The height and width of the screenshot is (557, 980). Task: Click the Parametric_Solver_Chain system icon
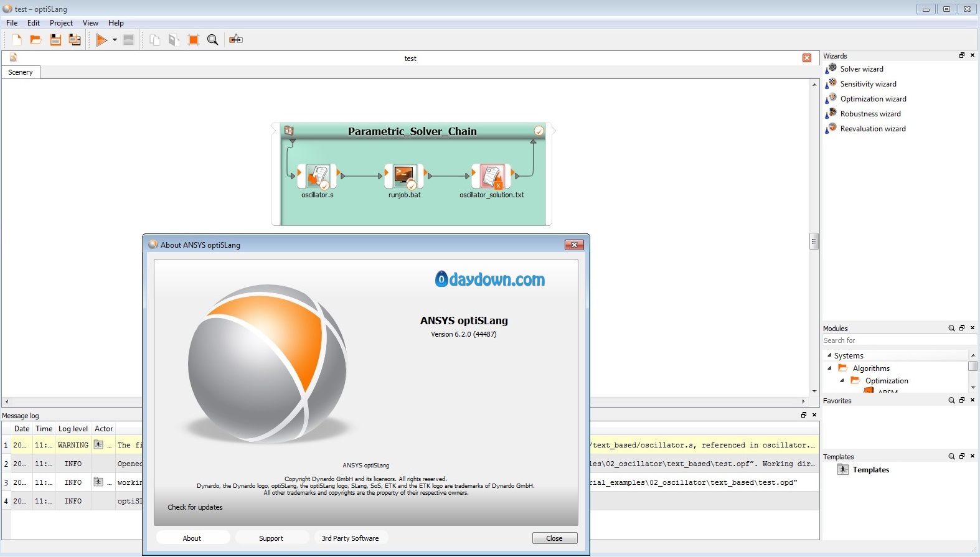(289, 131)
